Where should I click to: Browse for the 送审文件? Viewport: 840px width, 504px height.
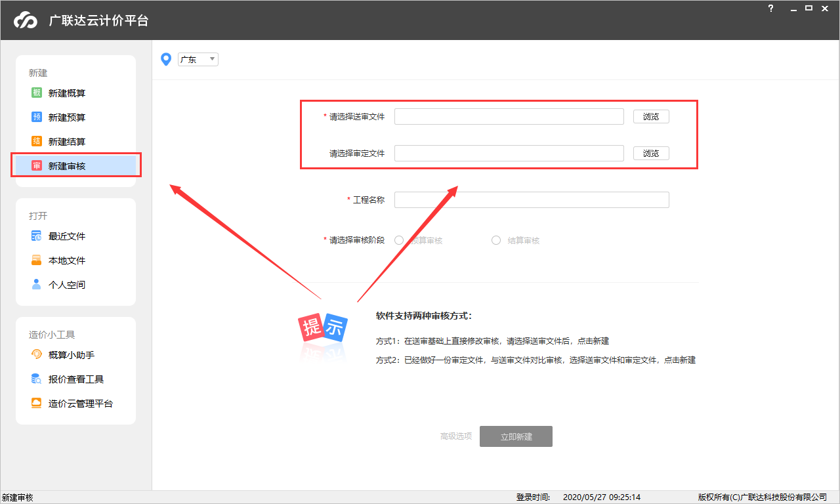[x=651, y=116]
